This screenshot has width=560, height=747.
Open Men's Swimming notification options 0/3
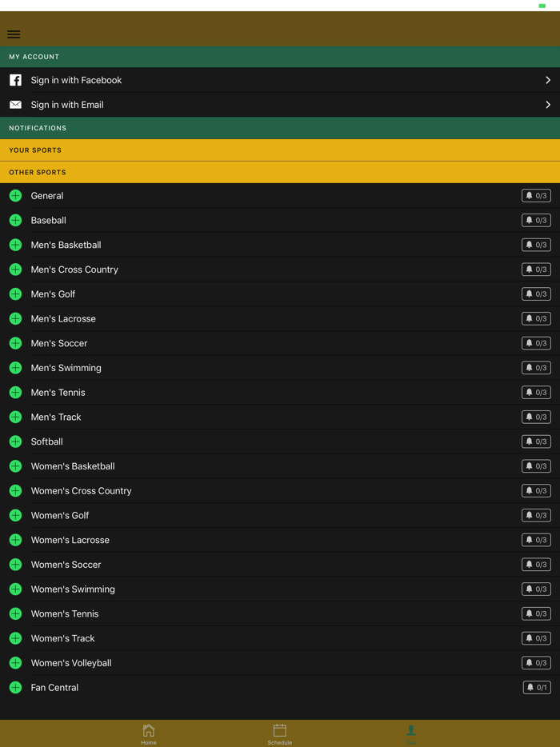tap(536, 368)
